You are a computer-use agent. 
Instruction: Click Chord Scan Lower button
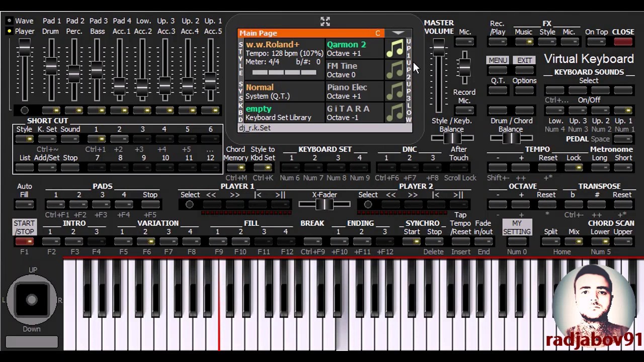tap(600, 242)
